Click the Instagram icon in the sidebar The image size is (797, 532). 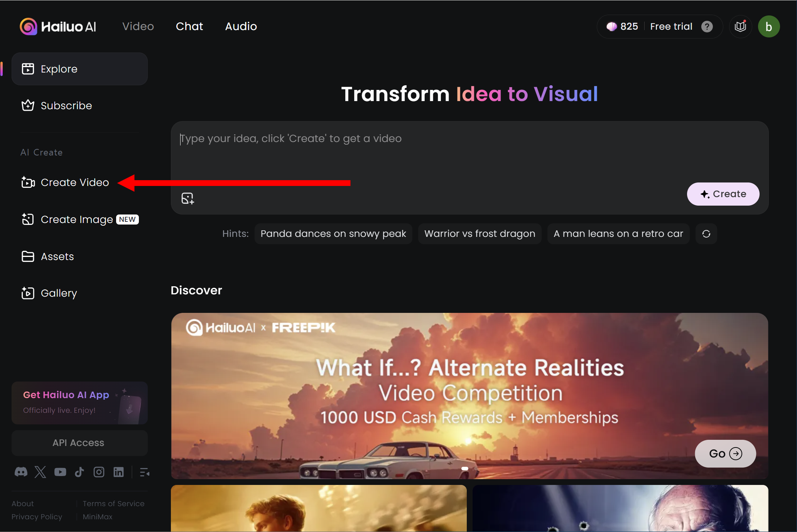pyautogui.click(x=99, y=472)
